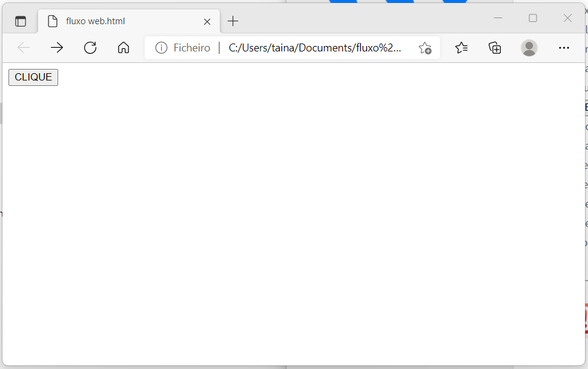Go forward with the arrow button
This screenshot has width=588, height=369.
pos(57,48)
